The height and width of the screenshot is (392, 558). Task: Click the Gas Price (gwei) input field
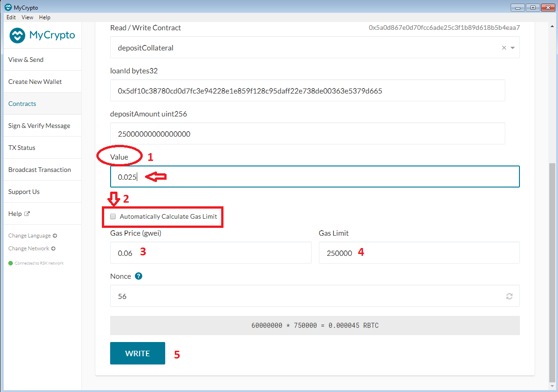pos(211,253)
